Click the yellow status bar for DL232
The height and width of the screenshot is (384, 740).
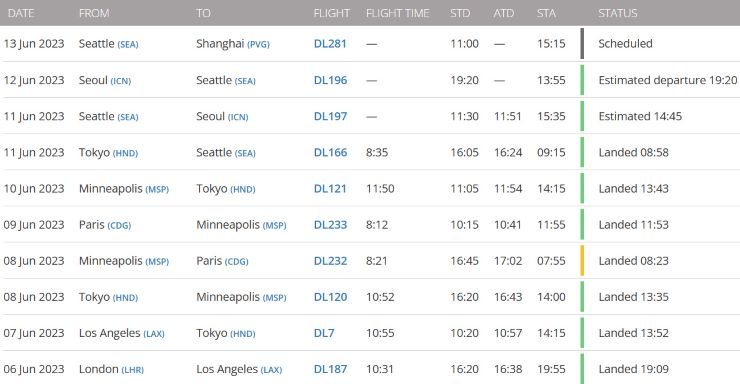tap(582, 260)
